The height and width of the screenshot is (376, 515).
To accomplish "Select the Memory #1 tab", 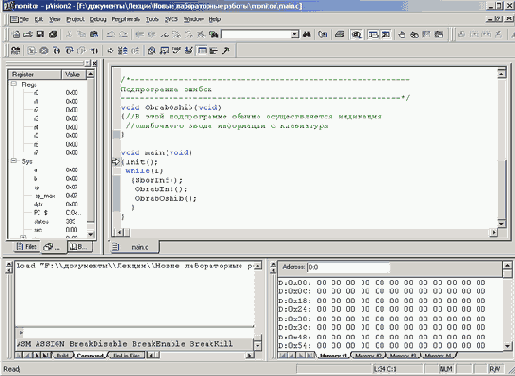I will [x=333, y=356].
